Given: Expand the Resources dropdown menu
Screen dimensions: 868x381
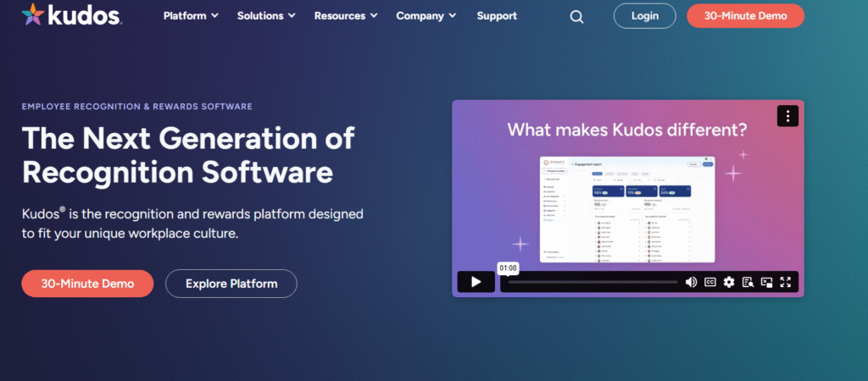Looking at the screenshot, I should coord(346,16).
